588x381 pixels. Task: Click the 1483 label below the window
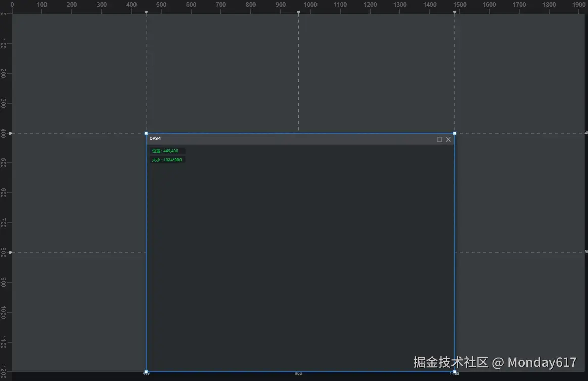pyautogui.click(x=455, y=374)
